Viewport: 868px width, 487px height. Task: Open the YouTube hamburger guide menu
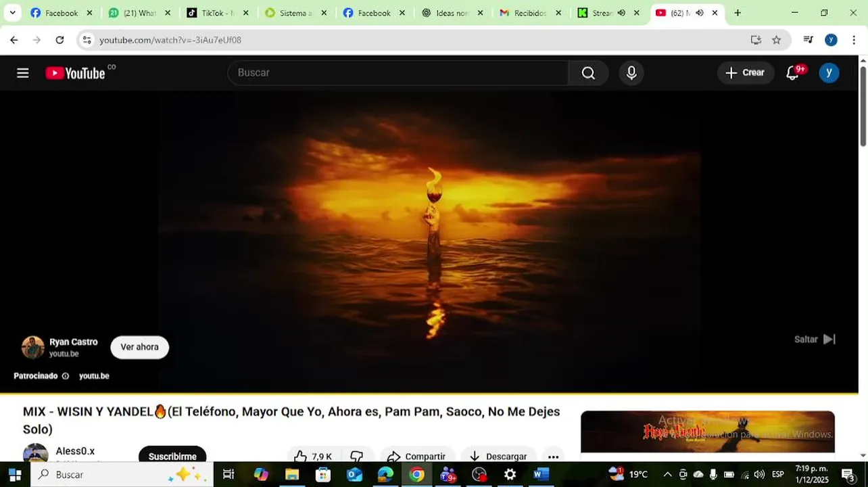click(23, 73)
